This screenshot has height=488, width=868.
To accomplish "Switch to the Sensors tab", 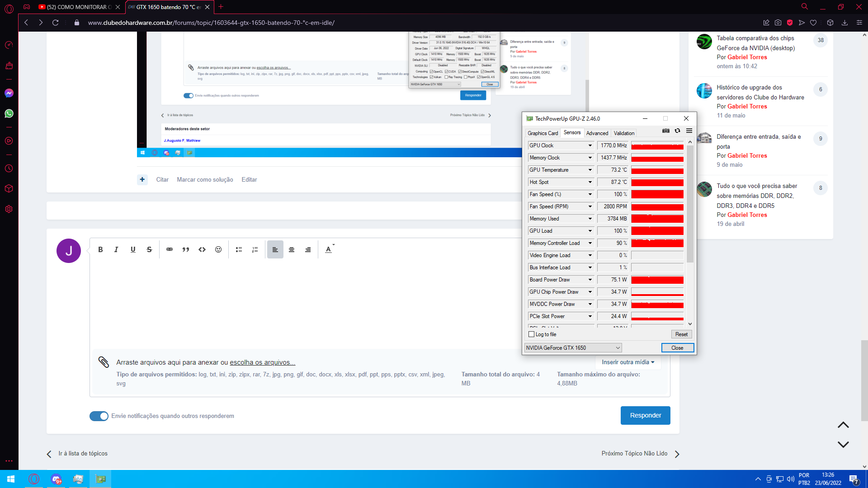I will [x=572, y=132].
